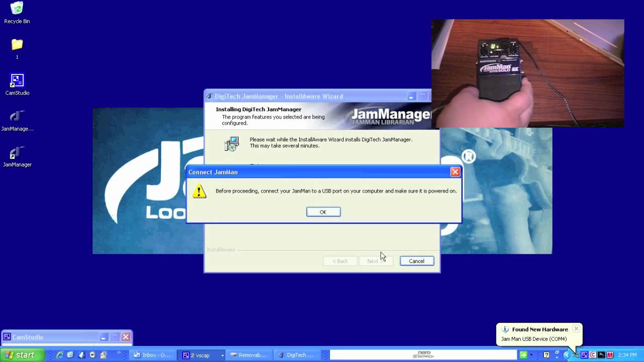Click the help question mark taskbar icon
This screenshot has height=362, width=644.
click(546, 355)
